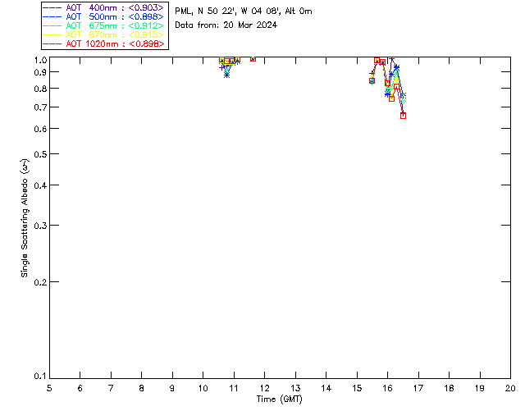Click the x-axis hour label 12
525x420 pixels.
pyautogui.click(x=264, y=389)
